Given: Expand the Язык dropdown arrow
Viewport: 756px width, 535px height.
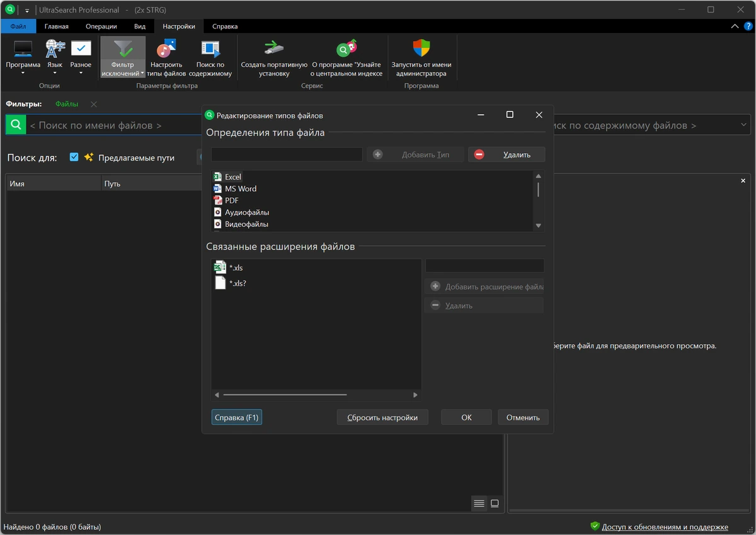Looking at the screenshot, I should tap(55, 73).
